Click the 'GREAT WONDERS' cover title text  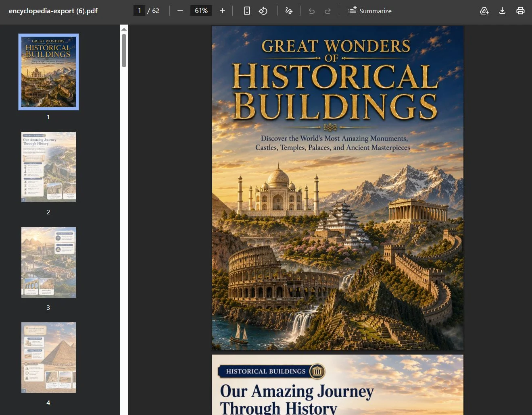[x=336, y=46]
